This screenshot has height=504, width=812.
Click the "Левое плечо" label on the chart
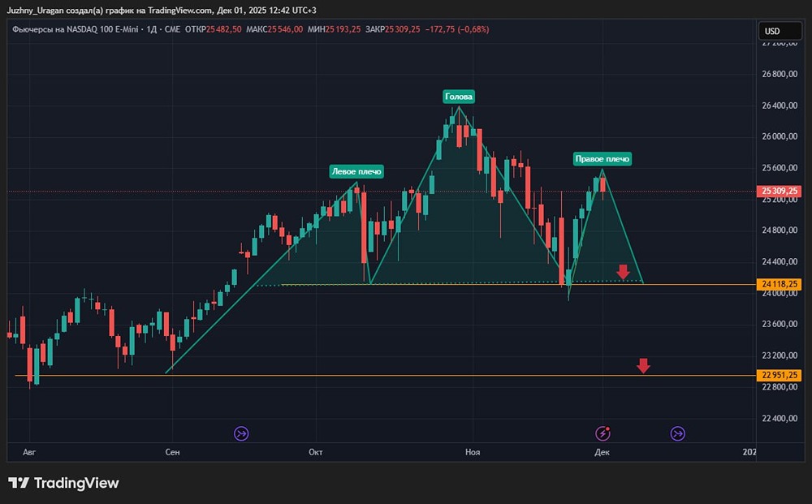click(357, 171)
